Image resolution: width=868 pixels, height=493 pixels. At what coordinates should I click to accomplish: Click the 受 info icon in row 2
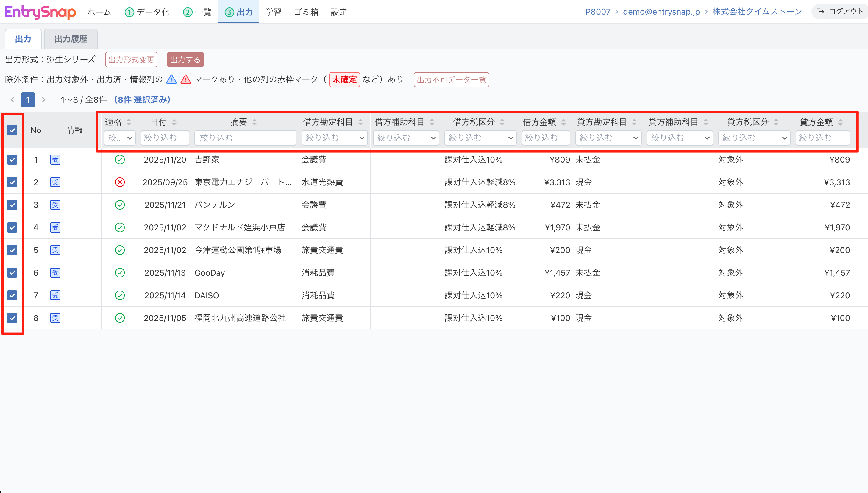[55, 182]
